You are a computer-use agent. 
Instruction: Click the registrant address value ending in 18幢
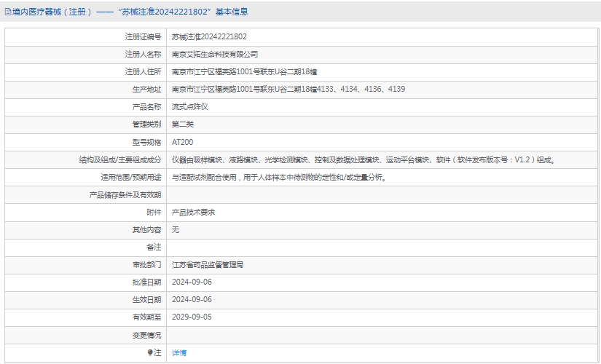244,71
